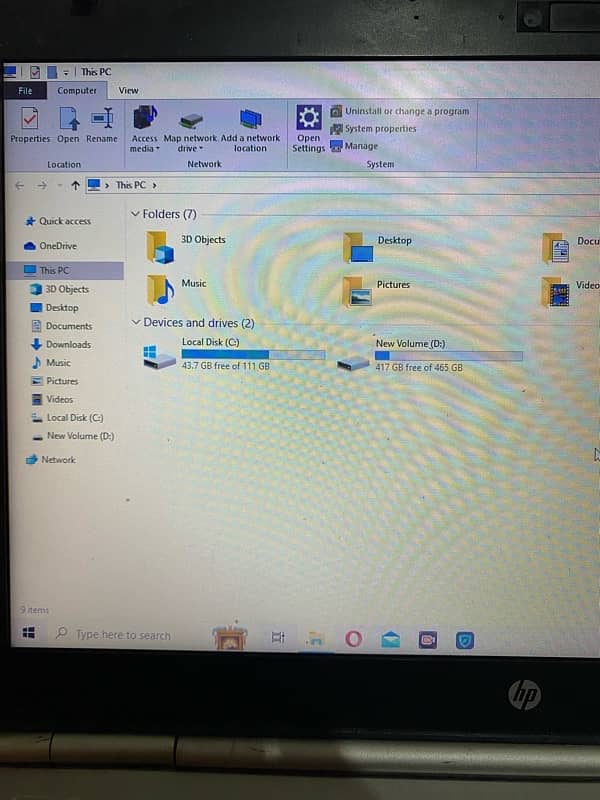Collapse the Folders (7) section
The height and width of the screenshot is (800, 600).
coord(136,214)
